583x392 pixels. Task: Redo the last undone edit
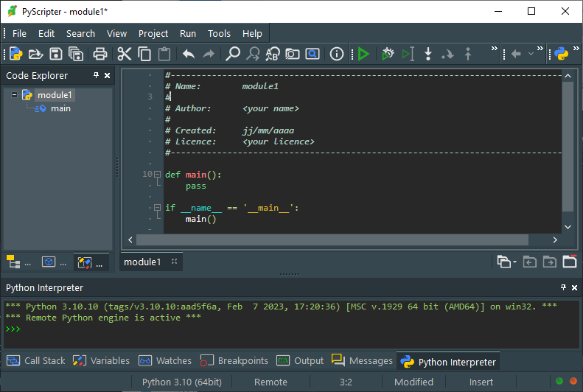click(x=209, y=54)
